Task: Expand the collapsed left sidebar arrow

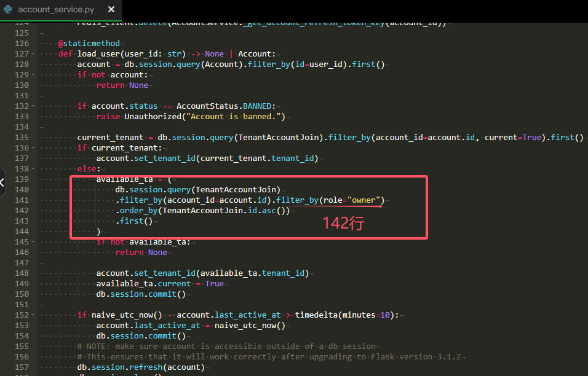Action: [2, 182]
